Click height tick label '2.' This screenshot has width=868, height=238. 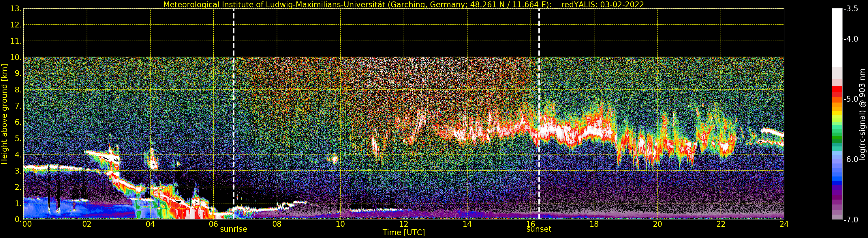click(x=18, y=187)
